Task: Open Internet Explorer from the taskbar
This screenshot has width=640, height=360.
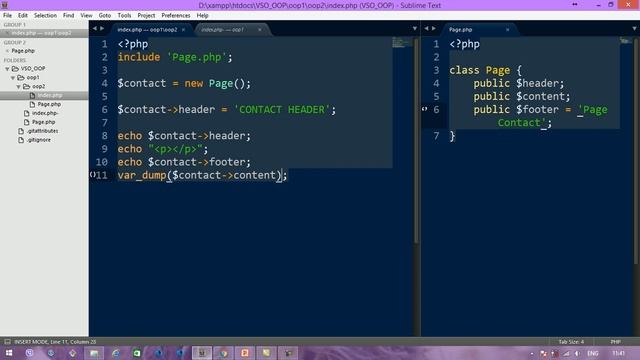Action: pos(116,353)
